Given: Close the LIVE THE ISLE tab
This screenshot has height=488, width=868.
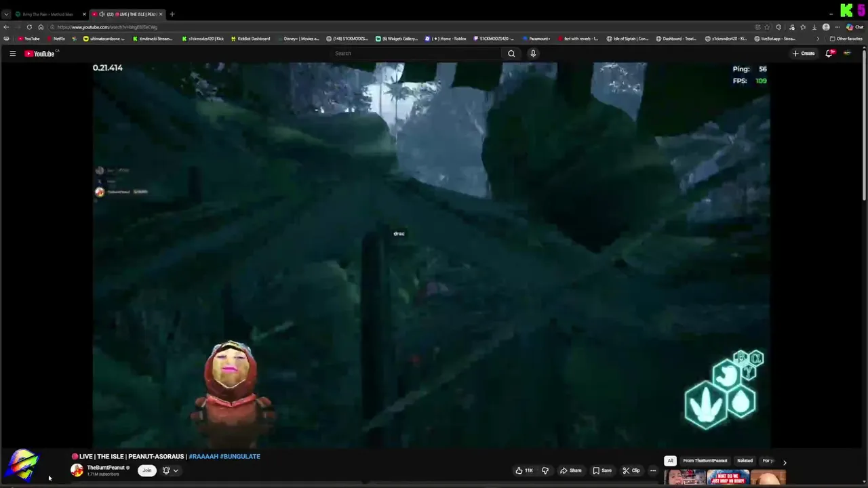Looking at the screenshot, I should point(161,14).
